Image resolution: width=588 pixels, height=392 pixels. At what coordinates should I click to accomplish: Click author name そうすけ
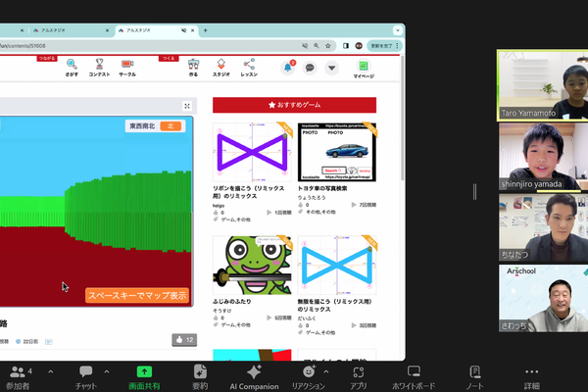coord(222,311)
